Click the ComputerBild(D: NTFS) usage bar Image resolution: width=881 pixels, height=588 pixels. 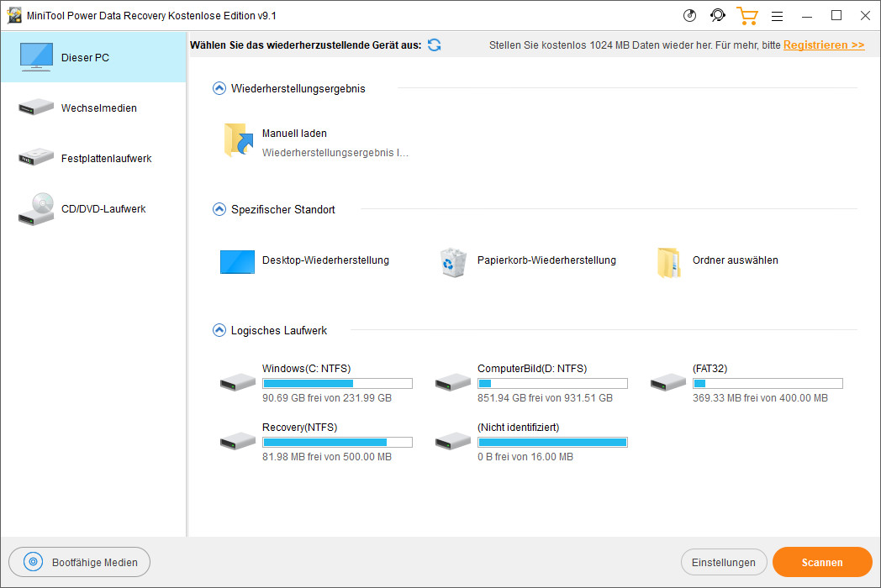(552, 384)
